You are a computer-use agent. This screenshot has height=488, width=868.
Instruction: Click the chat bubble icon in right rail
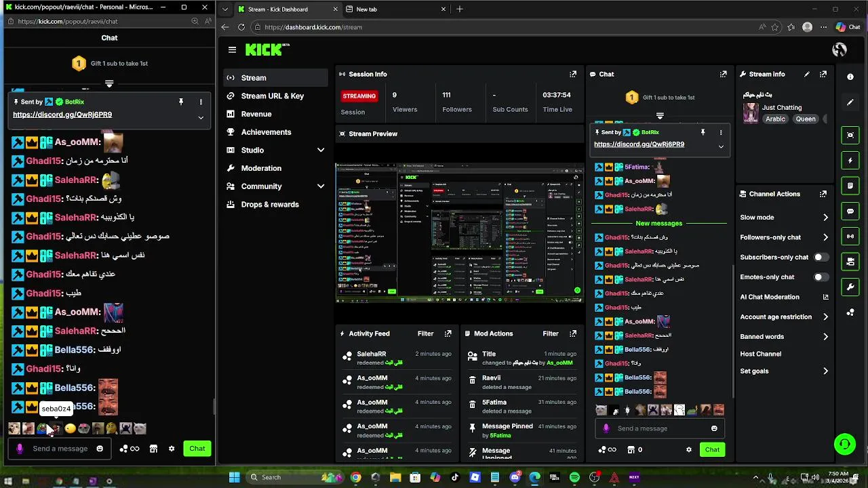point(850,211)
